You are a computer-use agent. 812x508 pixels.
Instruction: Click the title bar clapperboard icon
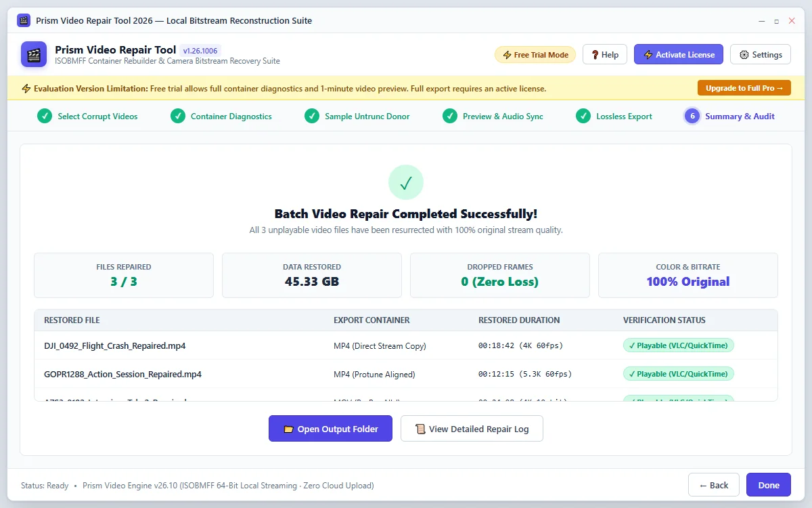tap(24, 20)
